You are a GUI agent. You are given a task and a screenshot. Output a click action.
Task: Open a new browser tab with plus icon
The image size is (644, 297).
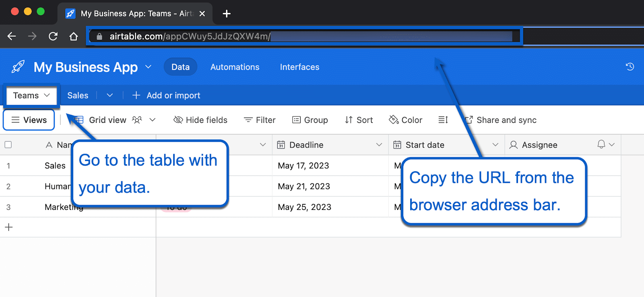coord(227,14)
